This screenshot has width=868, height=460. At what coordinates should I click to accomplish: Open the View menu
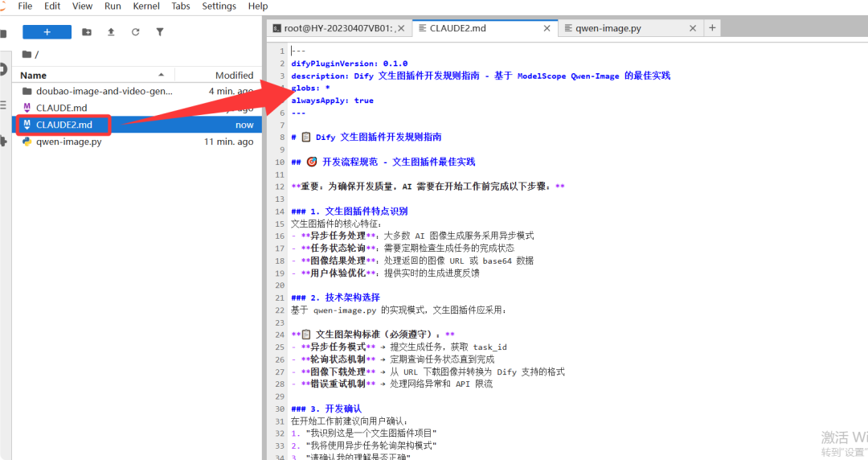click(82, 6)
